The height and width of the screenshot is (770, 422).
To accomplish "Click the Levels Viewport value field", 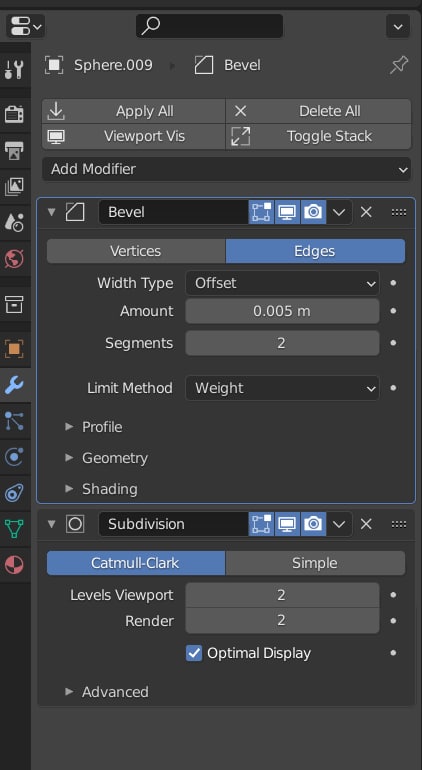I will click(x=282, y=595).
